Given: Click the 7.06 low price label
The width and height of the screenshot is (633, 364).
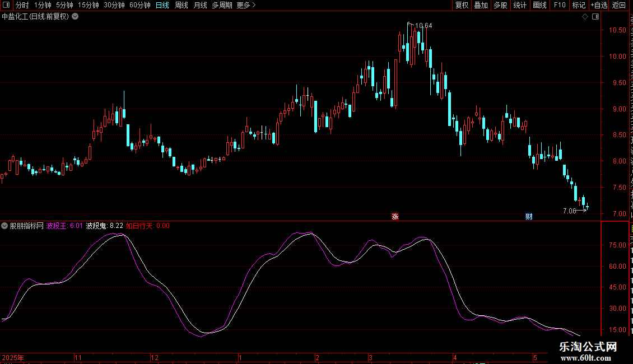Looking at the screenshot, I should 569,211.
